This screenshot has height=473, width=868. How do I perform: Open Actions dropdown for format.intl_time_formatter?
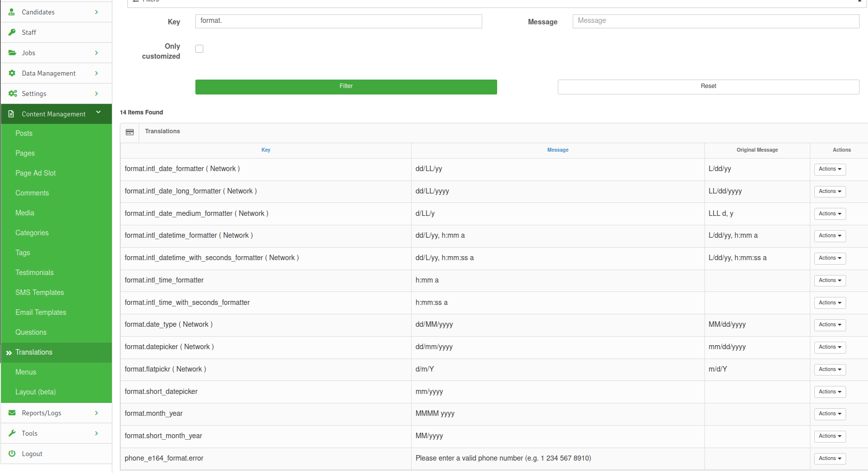[x=830, y=281]
